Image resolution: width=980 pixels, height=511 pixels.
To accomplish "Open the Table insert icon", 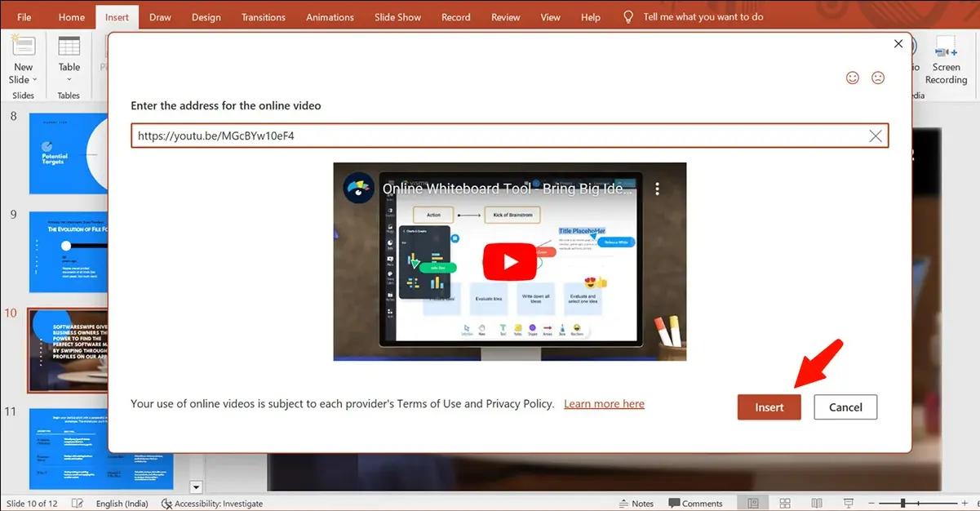I will 69,47.
